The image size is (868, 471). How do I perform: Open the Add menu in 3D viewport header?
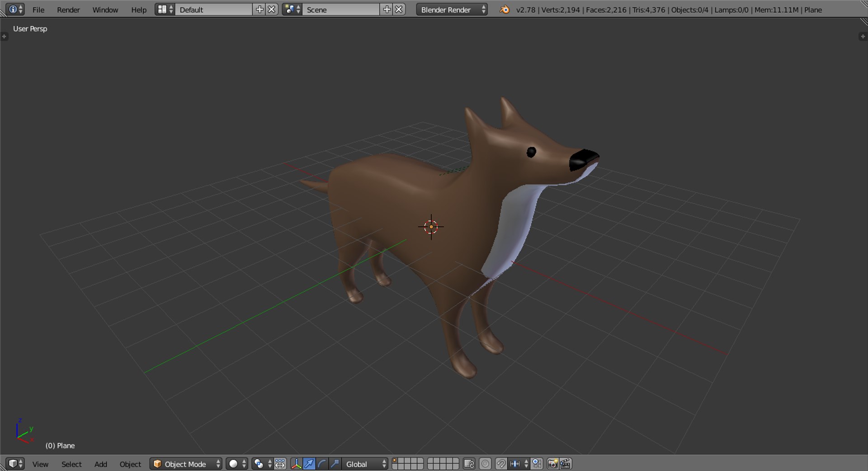(x=101, y=464)
